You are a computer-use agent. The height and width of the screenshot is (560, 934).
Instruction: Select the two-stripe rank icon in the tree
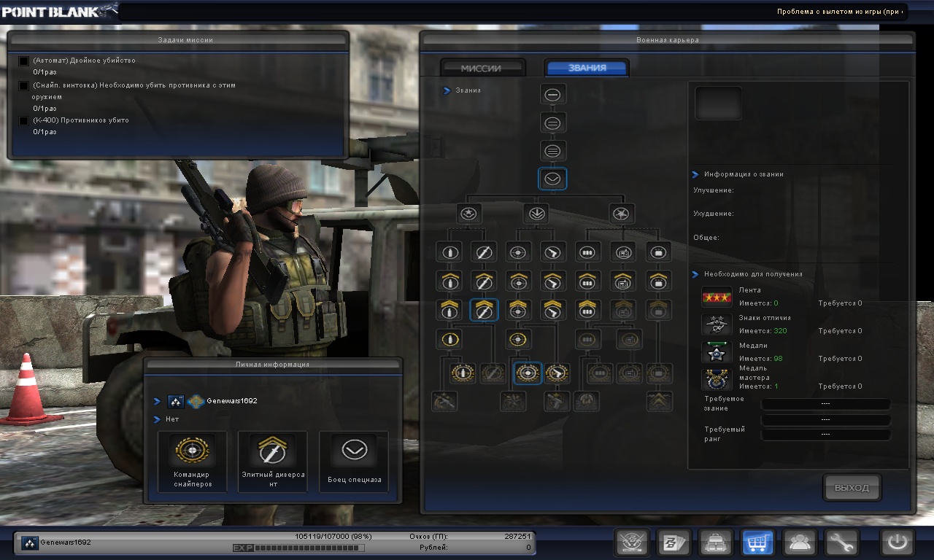(553, 122)
